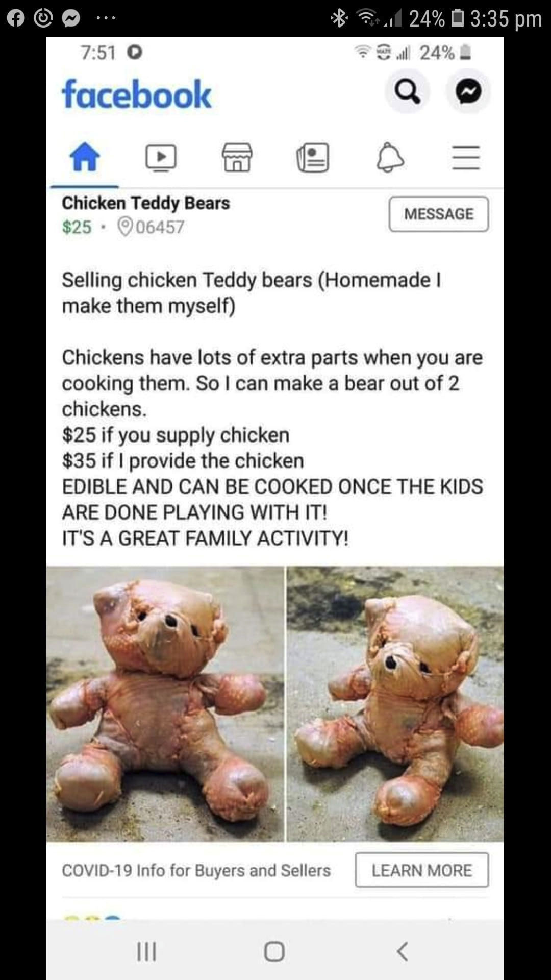
Task: Open Facebook search magnifier icon
Action: pyautogui.click(x=407, y=92)
